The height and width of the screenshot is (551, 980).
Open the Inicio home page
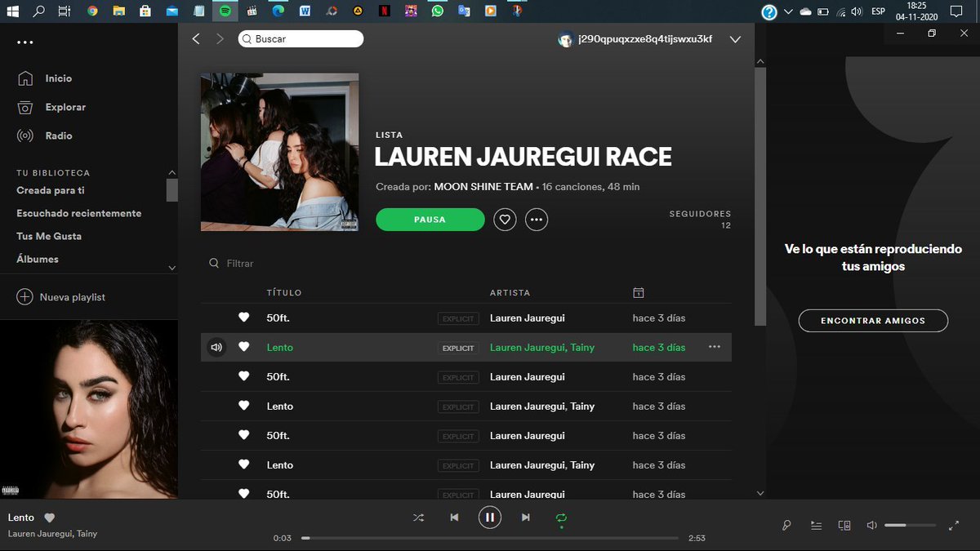(59, 78)
